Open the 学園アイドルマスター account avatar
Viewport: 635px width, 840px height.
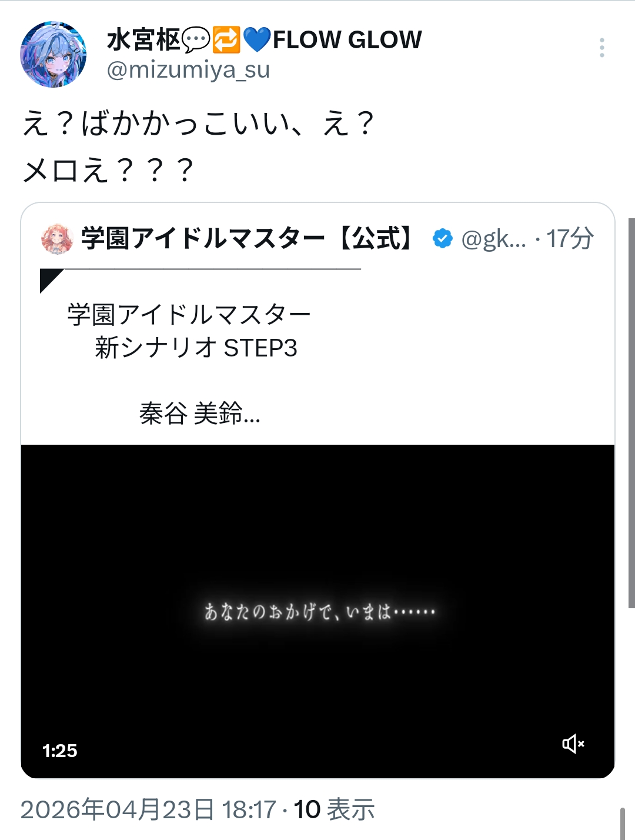57,239
